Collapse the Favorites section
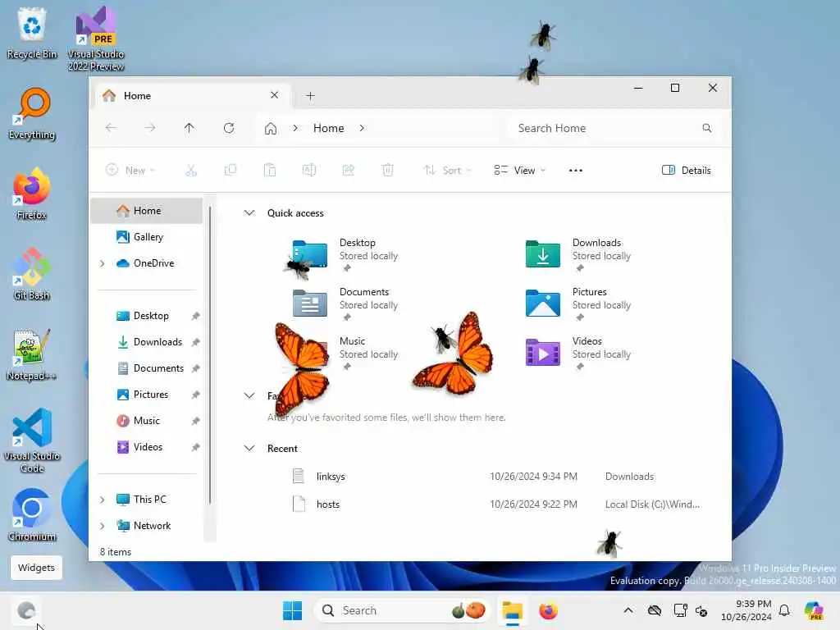 click(x=249, y=396)
